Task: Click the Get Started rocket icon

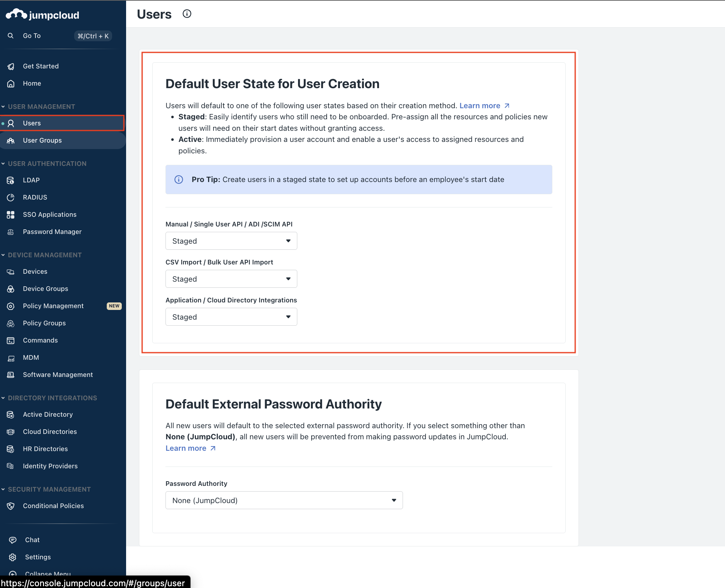Action: tap(11, 66)
